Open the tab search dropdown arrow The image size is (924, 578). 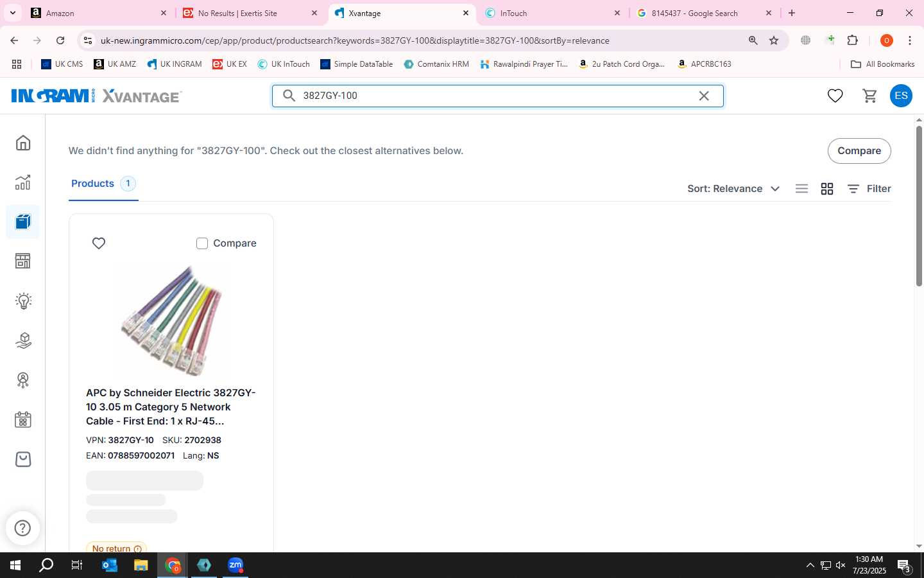coord(12,13)
